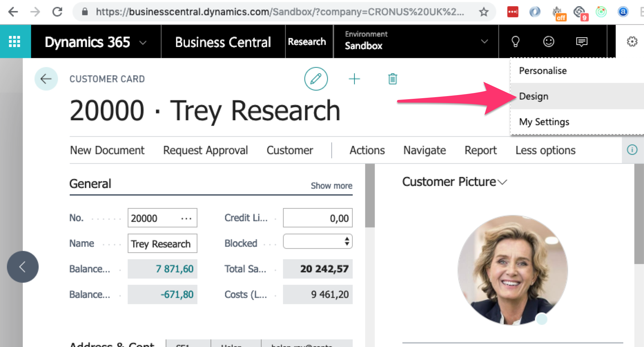Open lookup ellipsis in No. field

[186, 218]
